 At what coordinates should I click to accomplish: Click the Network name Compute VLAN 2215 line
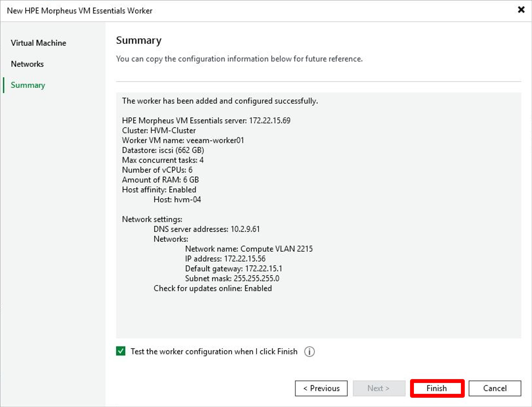pos(249,249)
